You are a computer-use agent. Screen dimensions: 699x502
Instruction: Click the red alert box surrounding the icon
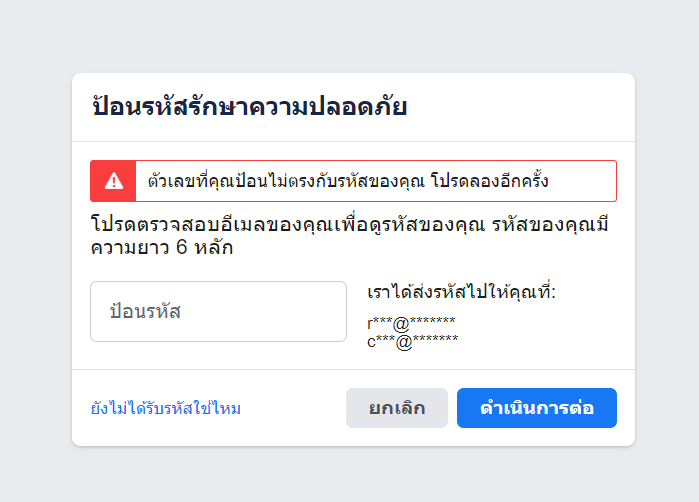353,181
